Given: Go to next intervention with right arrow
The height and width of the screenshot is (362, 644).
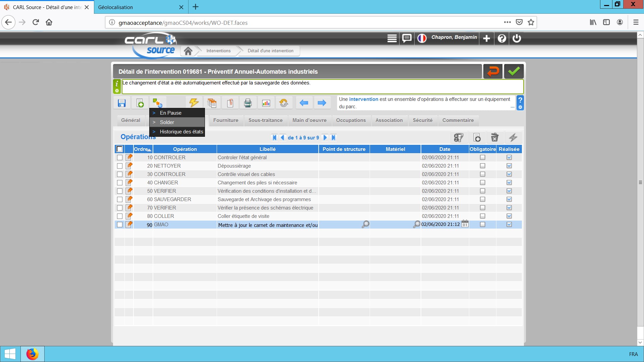Looking at the screenshot, I should click(x=322, y=103).
